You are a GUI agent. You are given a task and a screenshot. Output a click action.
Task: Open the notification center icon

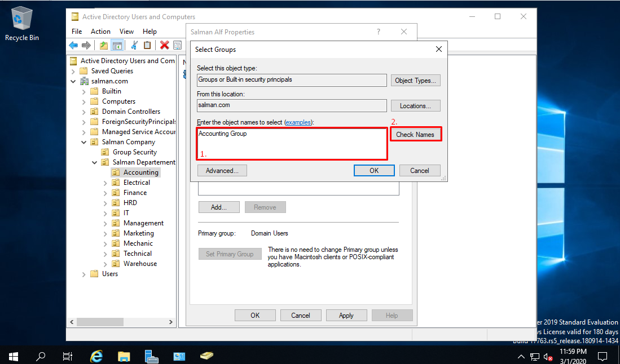click(602, 357)
